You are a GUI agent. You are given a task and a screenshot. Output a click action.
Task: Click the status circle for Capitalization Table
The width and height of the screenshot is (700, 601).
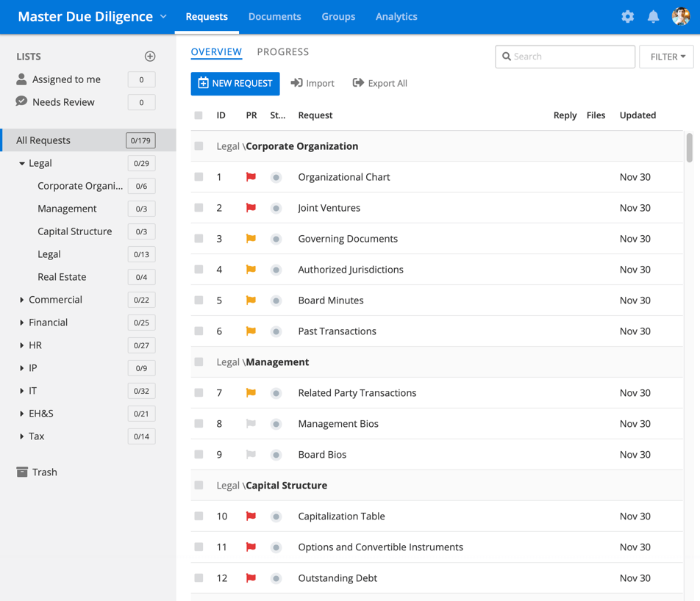click(276, 517)
